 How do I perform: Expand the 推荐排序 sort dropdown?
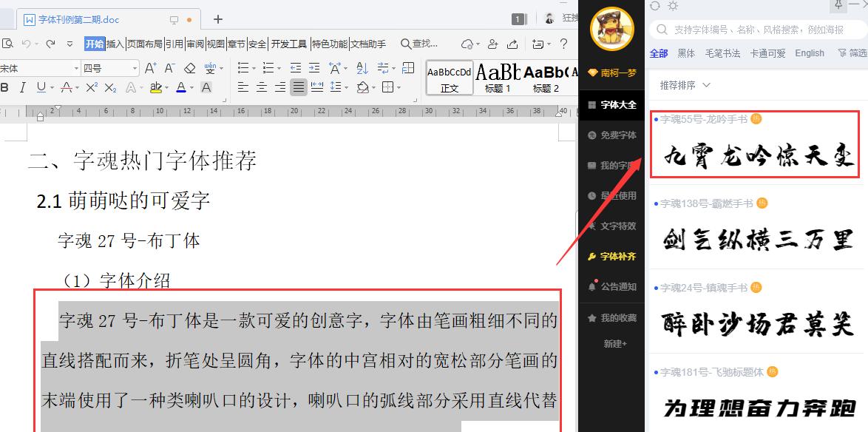[x=685, y=85]
